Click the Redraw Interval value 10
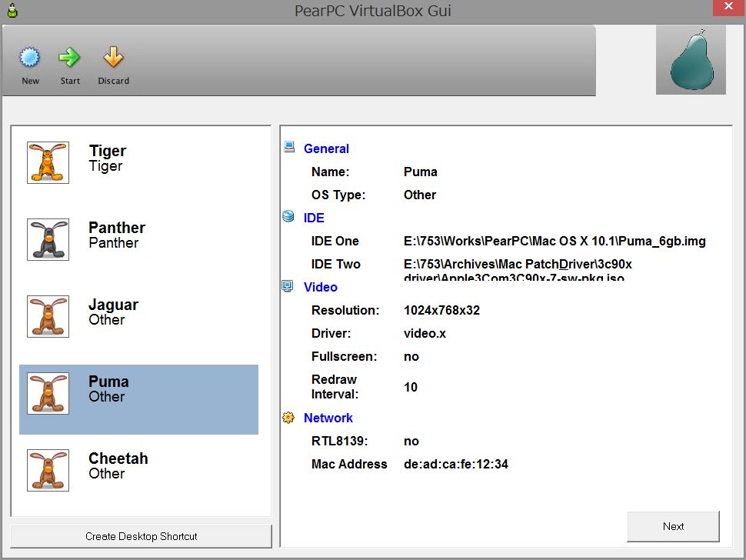This screenshot has width=746, height=560. (411, 387)
